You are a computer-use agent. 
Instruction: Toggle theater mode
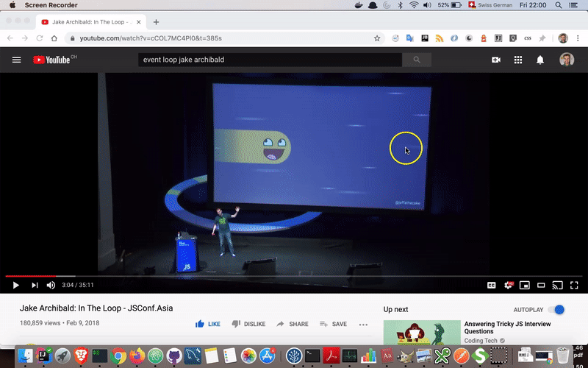pyautogui.click(x=541, y=286)
